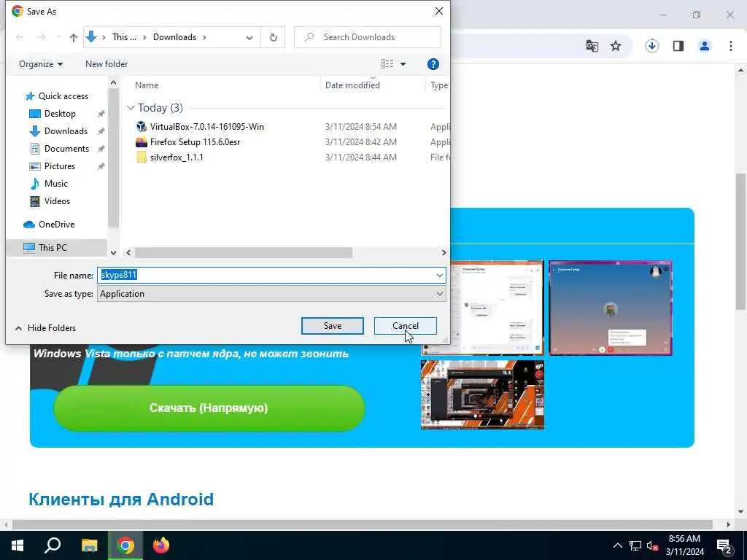The image size is (747, 560).
Task: Click the webpage vertical scrollbar thumb
Action: tap(741, 241)
